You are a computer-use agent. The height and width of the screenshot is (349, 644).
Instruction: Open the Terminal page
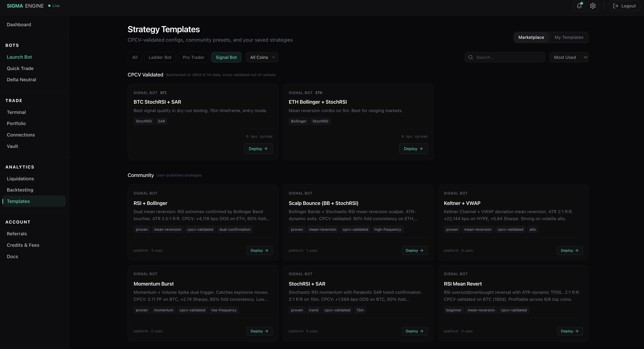[16, 112]
